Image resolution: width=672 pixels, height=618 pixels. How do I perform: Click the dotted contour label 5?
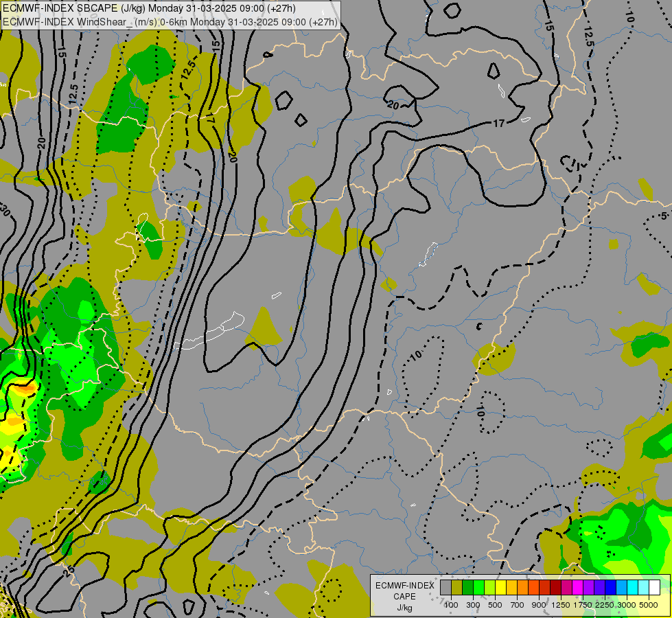pos(664,216)
